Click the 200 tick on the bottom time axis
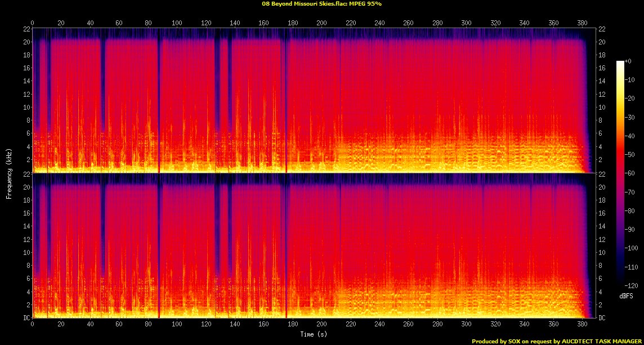 [x=321, y=325]
